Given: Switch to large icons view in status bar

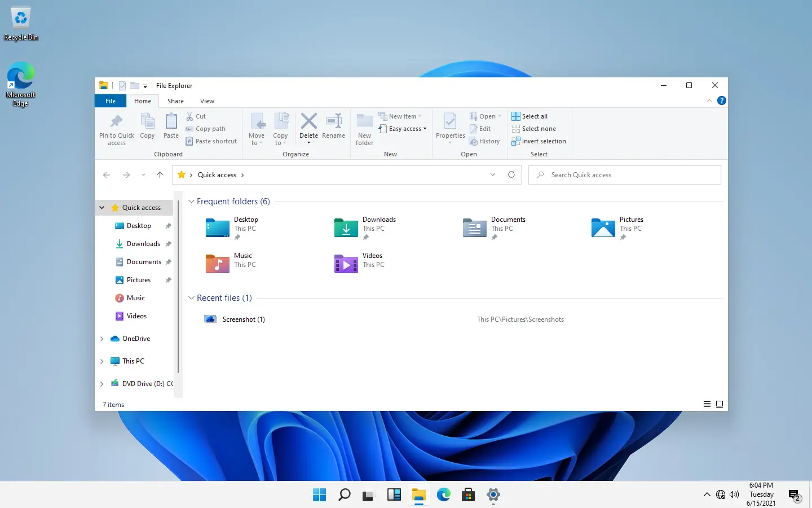Looking at the screenshot, I should pyautogui.click(x=720, y=404).
